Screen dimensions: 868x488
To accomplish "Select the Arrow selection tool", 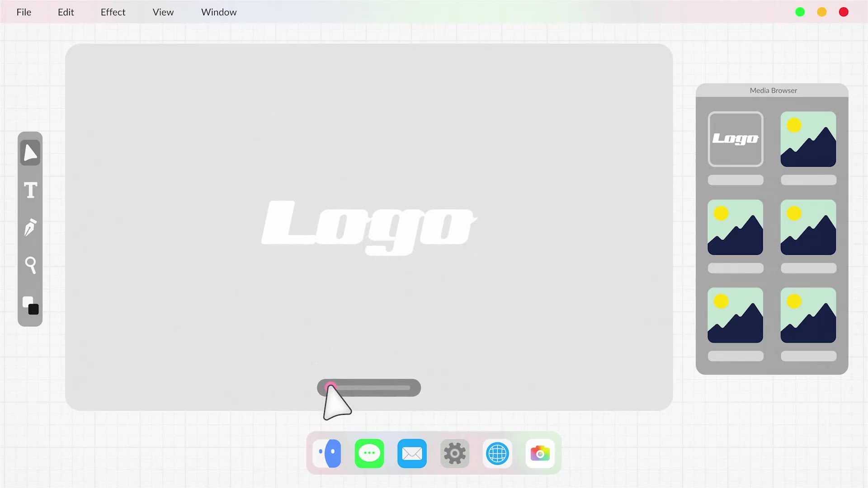I will (x=30, y=152).
